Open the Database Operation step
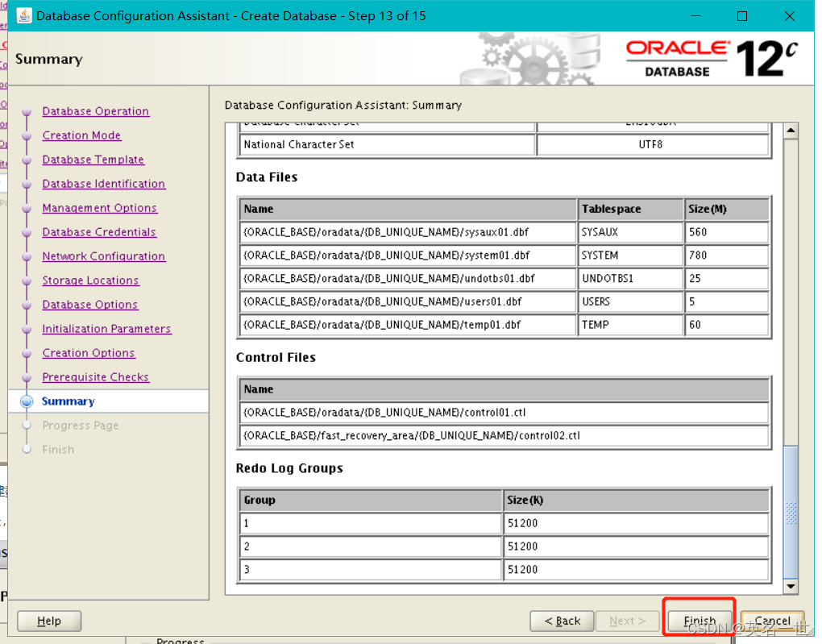The image size is (822, 644). (95, 111)
